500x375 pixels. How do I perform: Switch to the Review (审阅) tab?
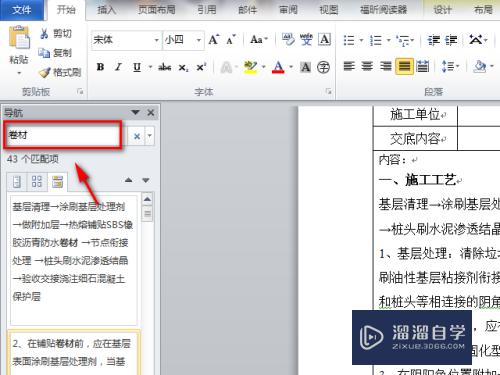tap(288, 10)
